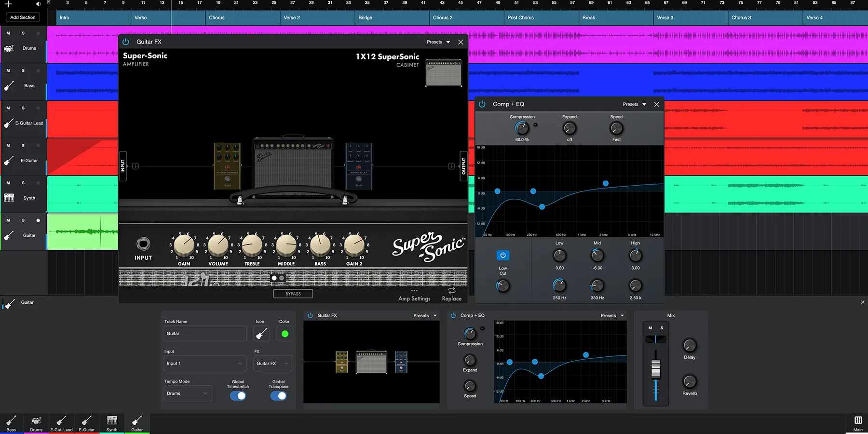Click the Track Name input field
The image size is (868, 434).
[205, 333]
